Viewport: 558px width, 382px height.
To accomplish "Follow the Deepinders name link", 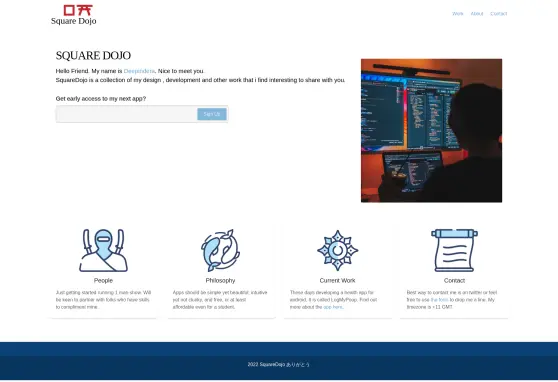I will click(x=139, y=71).
